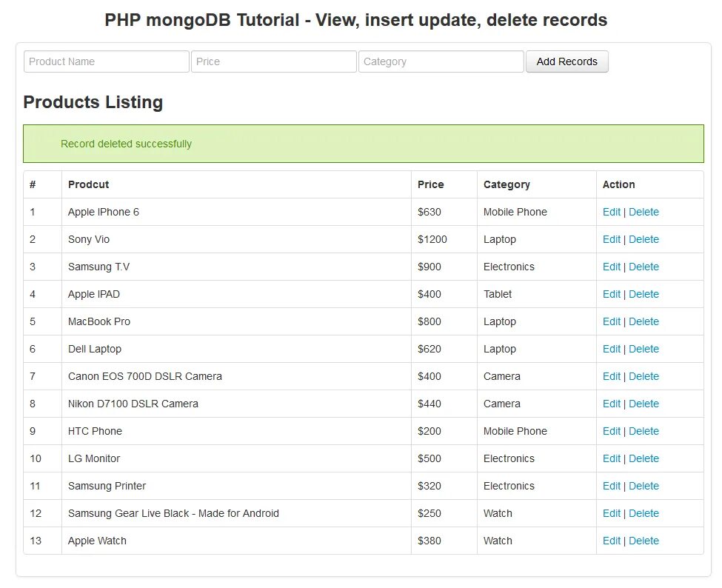This screenshot has width=722, height=588.
Task: Delete the Sony Vio record
Action: pyautogui.click(x=644, y=239)
